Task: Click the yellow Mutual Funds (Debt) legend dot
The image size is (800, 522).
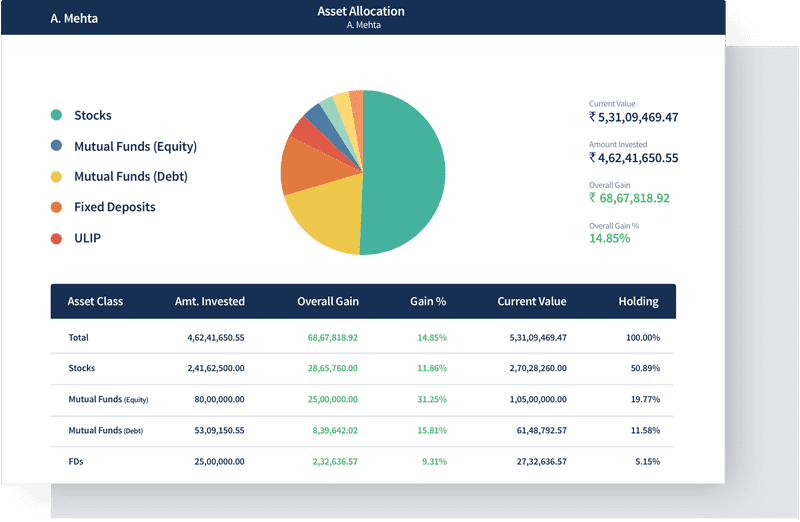Action: click(x=56, y=177)
